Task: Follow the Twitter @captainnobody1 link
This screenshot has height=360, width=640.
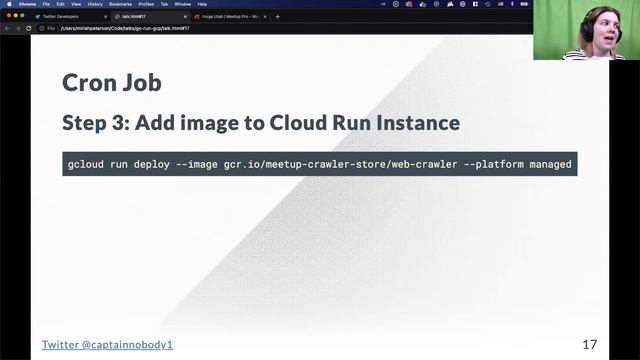Action: pos(107,344)
